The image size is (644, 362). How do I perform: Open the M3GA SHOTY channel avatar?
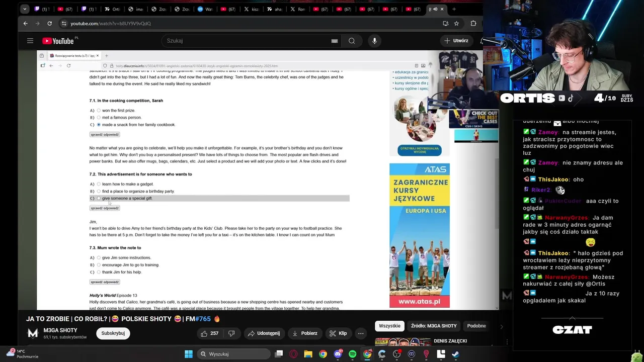pyautogui.click(x=33, y=333)
